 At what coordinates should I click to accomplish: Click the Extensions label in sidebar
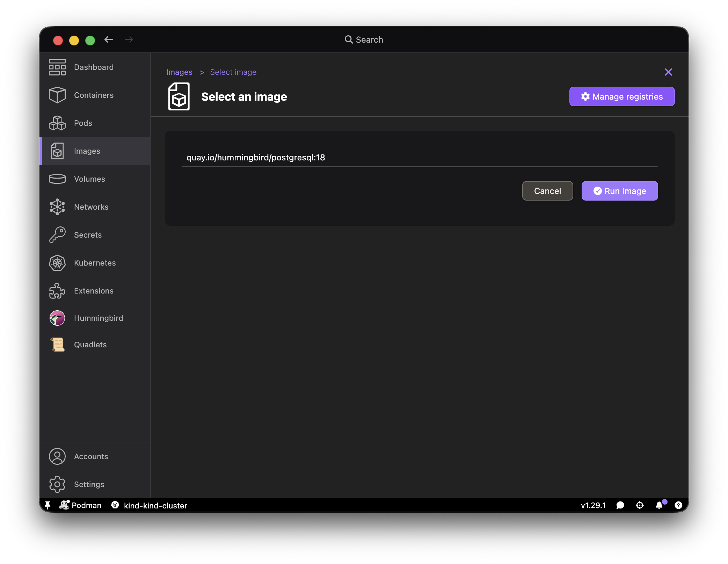point(94,291)
